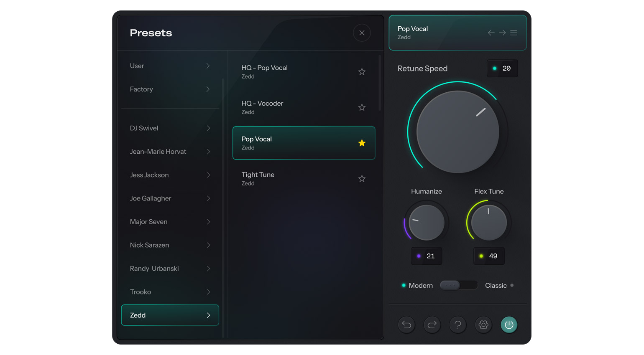The height and width of the screenshot is (355, 644).
Task: Choose the HQ - Vocoder preset
Action: (x=293, y=107)
